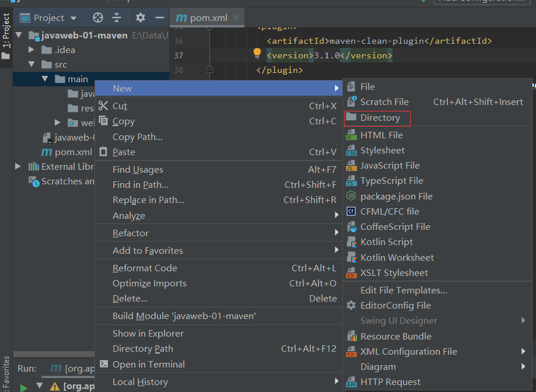
Task: Create new HTML File
Action: click(x=437, y=135)
